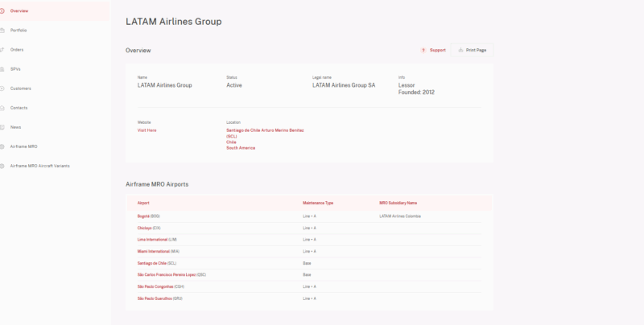
Task: Open the Santiago de Chile Arturo Merino Benitez location
Action: 265,130
